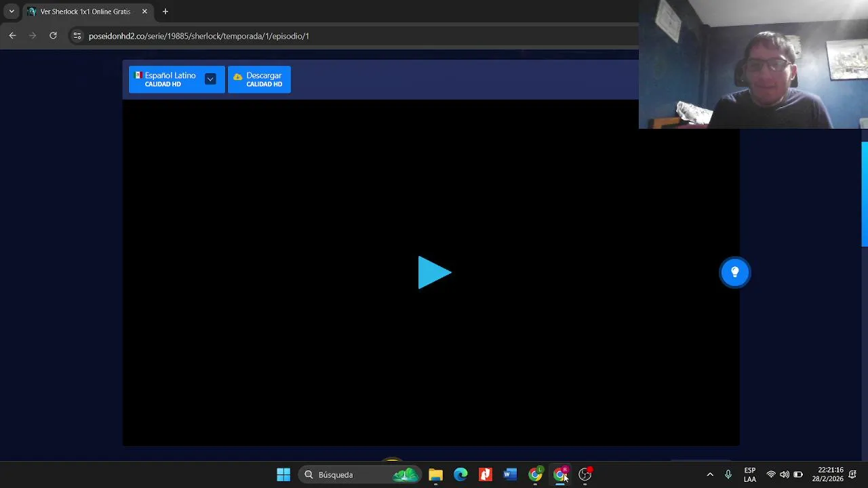The height and width of the screenshot is (488, 868).
Task: Click the cloud download icon on Descargar
Action: [237, 77]
